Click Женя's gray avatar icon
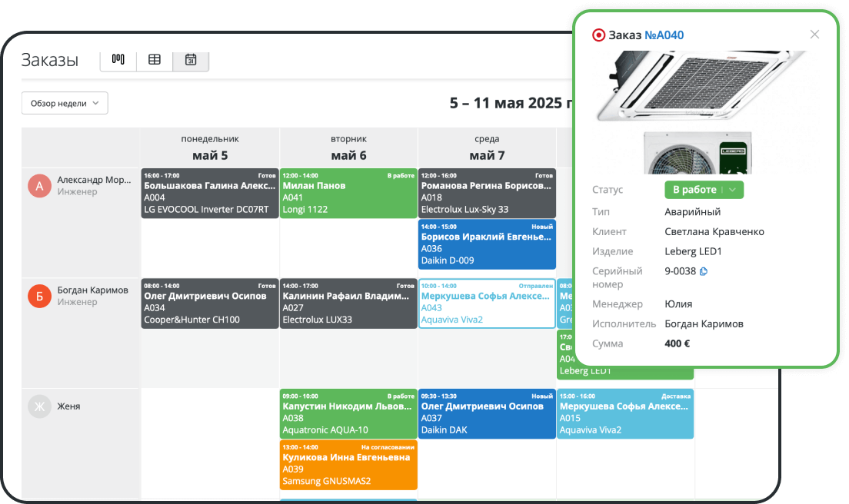Viewport: 849px width, 504px height. [40, 406]
